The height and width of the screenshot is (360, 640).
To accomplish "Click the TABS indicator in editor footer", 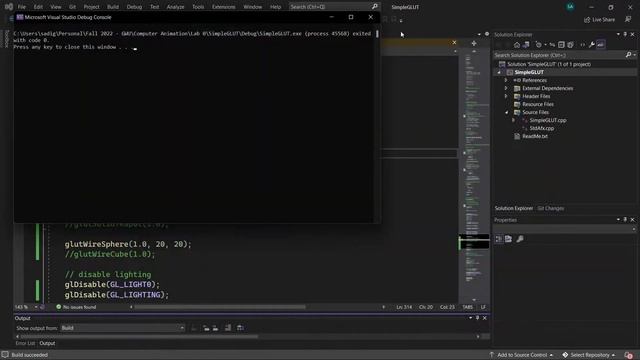I will point(468,307).
